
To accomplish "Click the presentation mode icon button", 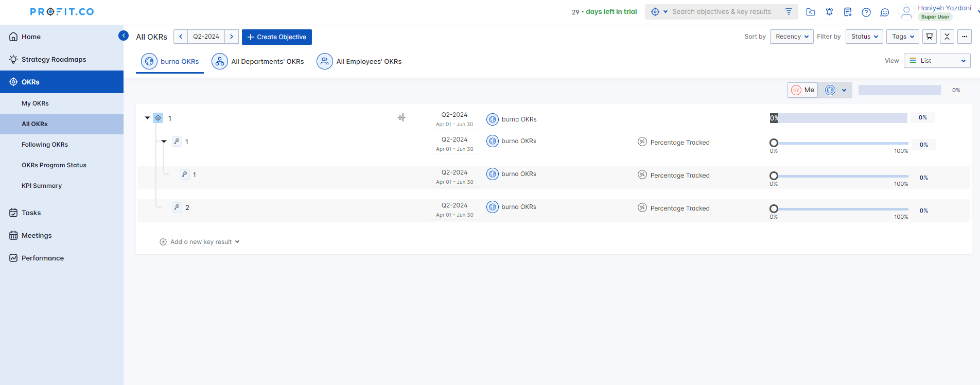I will click(x=930, y=37).
